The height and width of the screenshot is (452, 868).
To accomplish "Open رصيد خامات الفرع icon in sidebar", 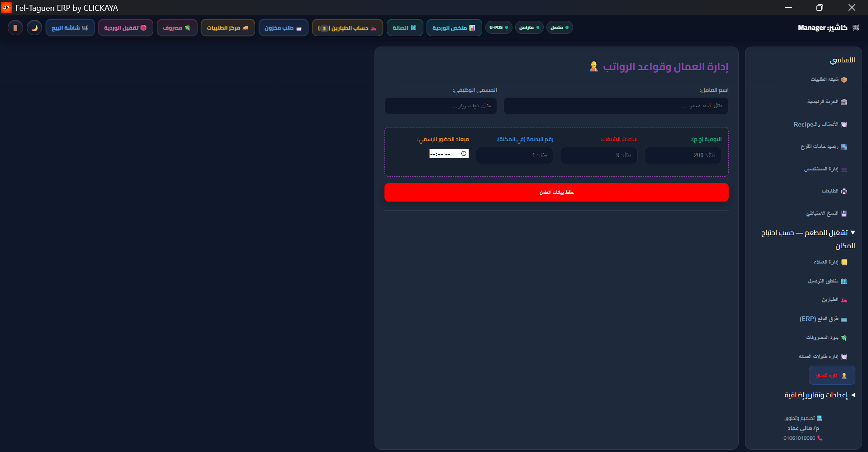I will [x=844, y=146].
